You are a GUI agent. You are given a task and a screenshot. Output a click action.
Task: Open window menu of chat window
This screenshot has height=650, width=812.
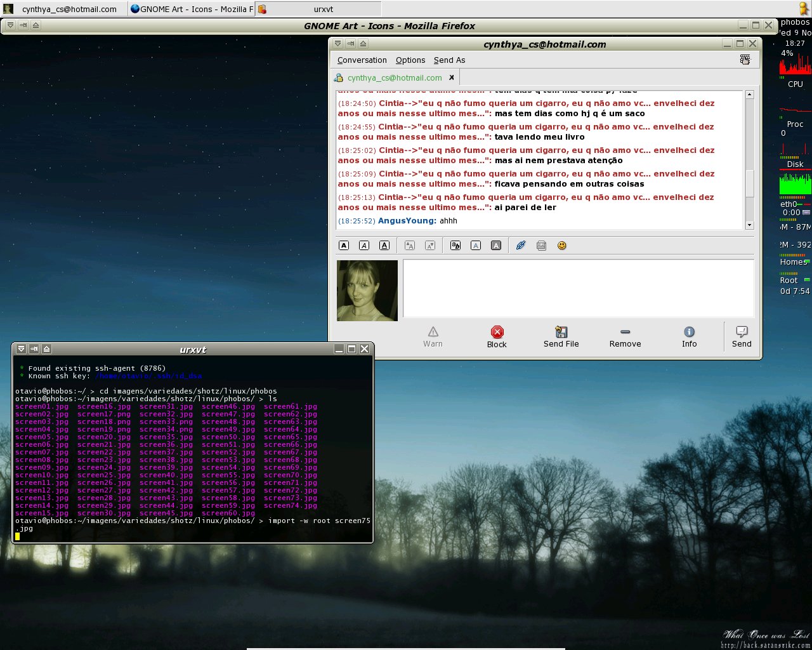[x=337, y=44]
